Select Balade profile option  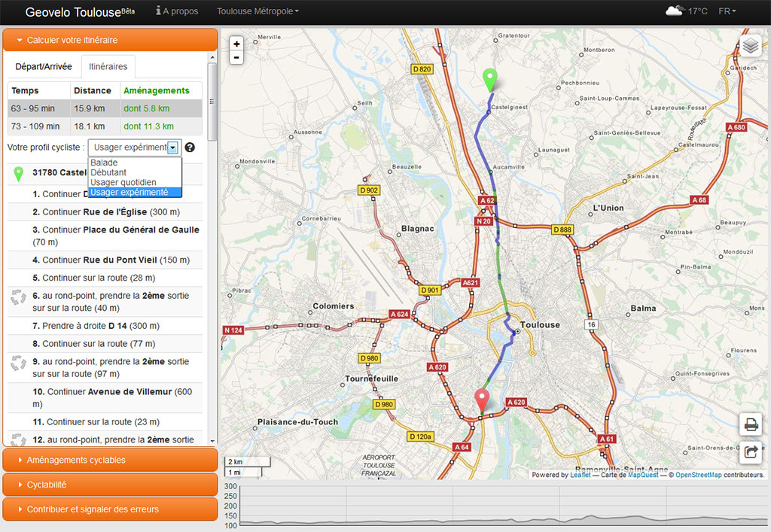[x=135, y=163]
